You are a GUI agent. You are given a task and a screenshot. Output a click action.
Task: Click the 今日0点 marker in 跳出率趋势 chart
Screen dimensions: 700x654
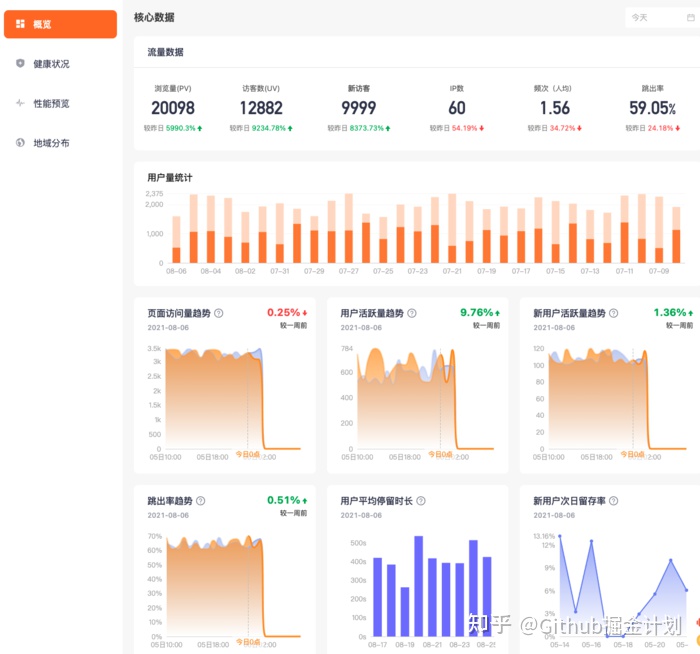click(248, 642)
